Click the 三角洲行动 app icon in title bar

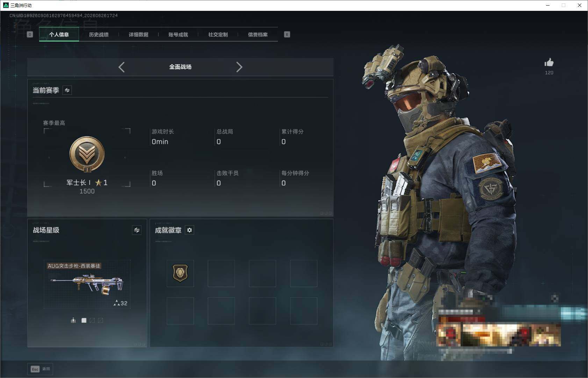[6, 5]
